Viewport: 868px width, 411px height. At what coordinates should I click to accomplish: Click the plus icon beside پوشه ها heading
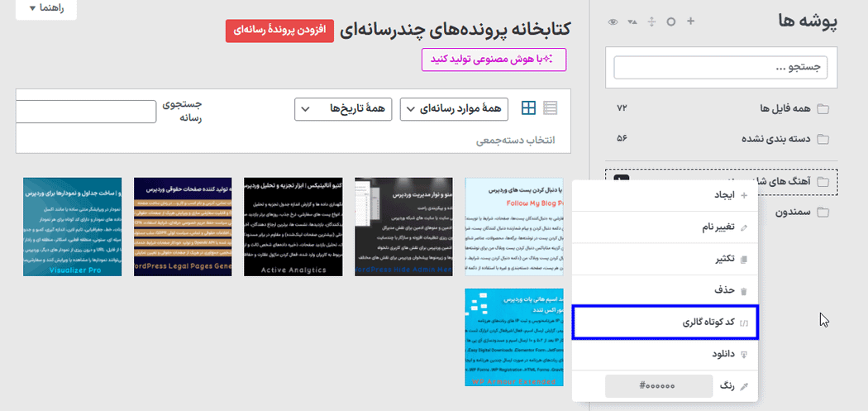click(x=690, y=22)
